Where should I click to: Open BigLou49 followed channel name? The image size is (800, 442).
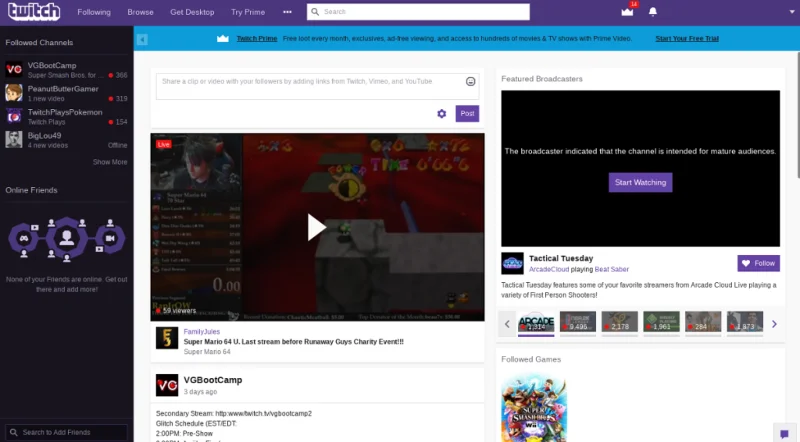click(44, 136)
